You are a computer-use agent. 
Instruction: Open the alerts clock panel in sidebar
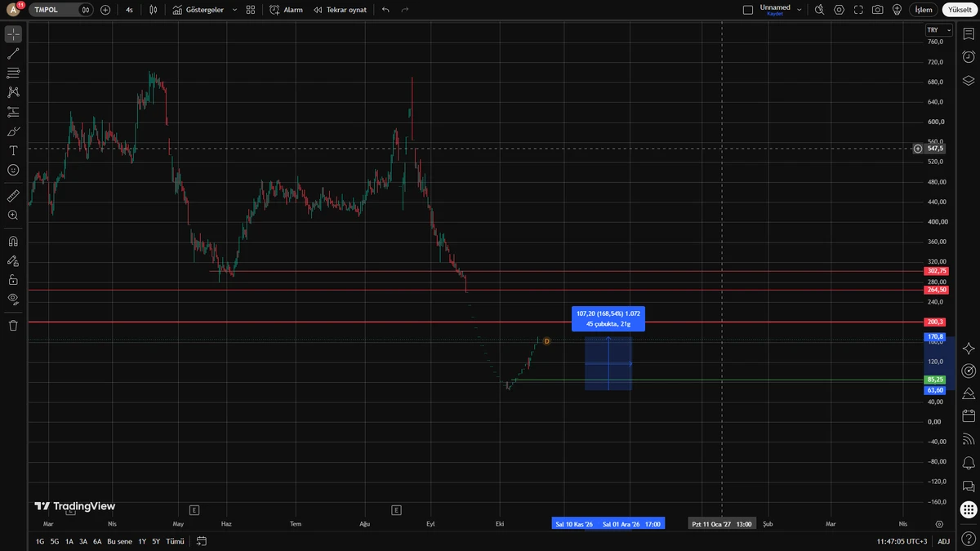[969, 57]
